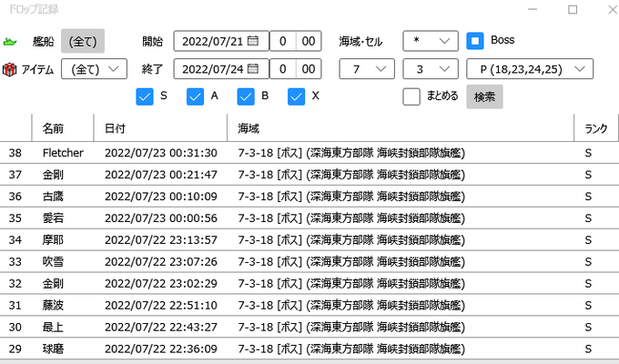Select the 最上 drop entry
This screenshot has width=619, height=364.
(x=309, y=327)
